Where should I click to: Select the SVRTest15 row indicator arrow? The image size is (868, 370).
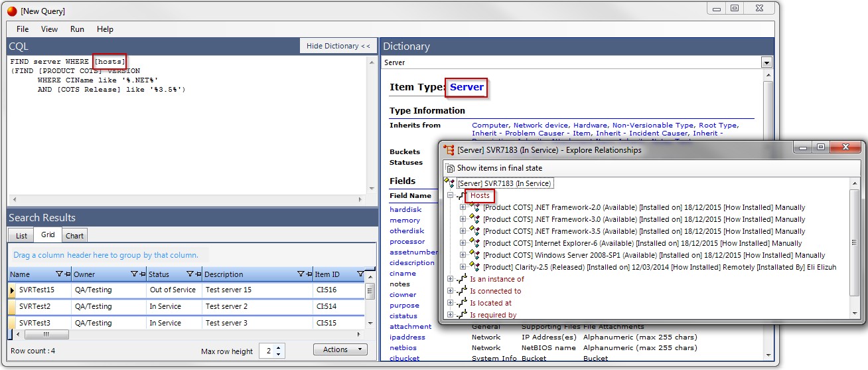coord(11,290)
